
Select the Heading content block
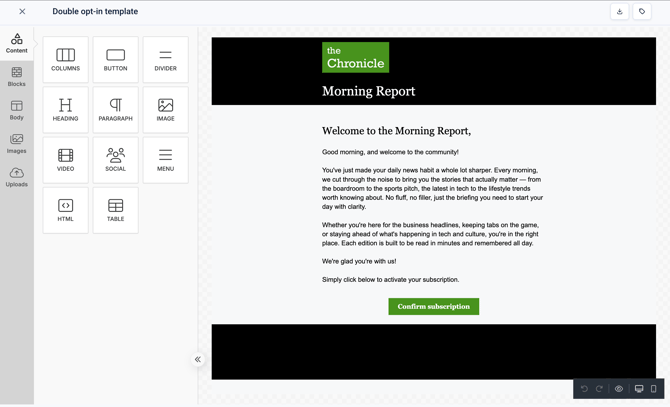(65, 110)
